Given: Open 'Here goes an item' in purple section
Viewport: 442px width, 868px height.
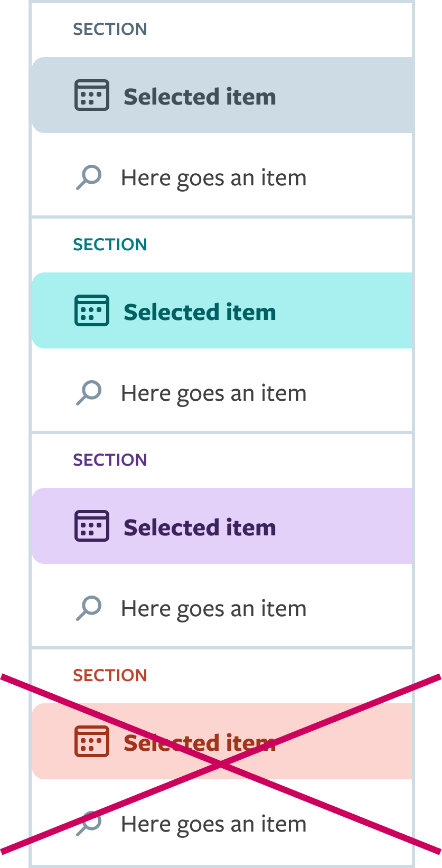Looking at the screenshot, I should pyautogui.click(x=222, y=608).
